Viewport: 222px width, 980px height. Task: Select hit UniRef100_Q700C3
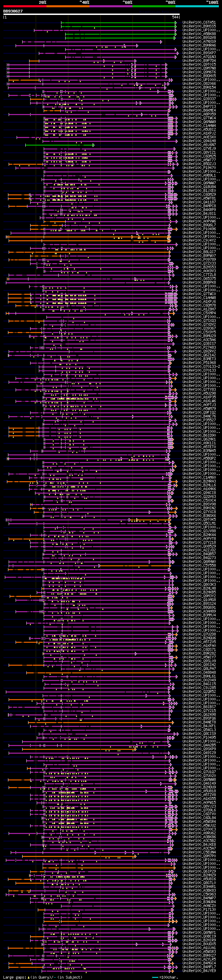click(x=199, y=829)
